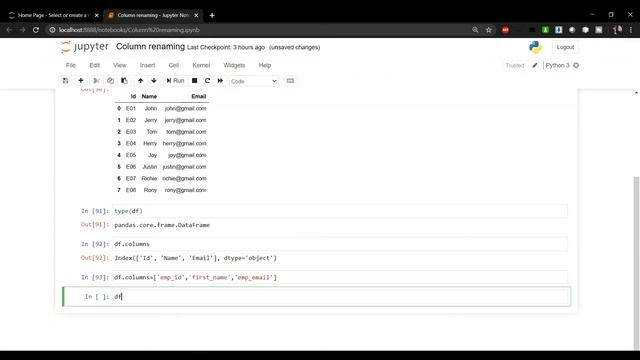Click the Email column header
Image resolution: width=640 pixels, height=360 pixels.
[198, 96]
